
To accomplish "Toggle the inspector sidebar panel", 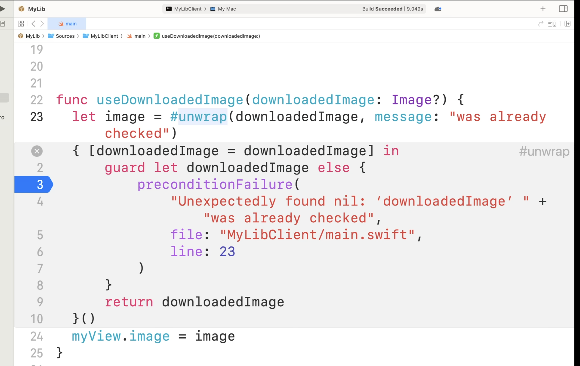I will click(563, 9).
